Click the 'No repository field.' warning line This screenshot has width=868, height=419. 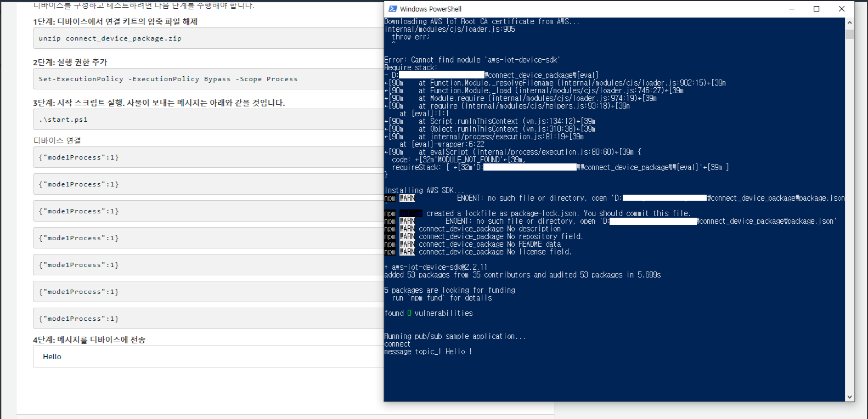click(483, 236)
